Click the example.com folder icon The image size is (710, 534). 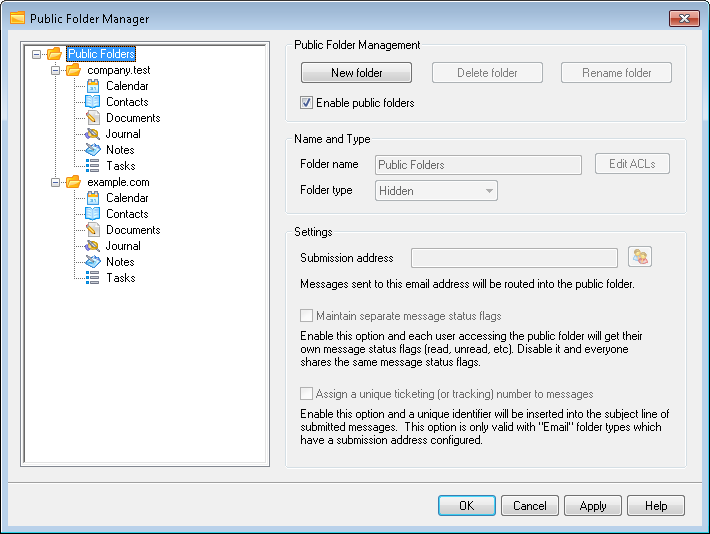tap(73, 182)
